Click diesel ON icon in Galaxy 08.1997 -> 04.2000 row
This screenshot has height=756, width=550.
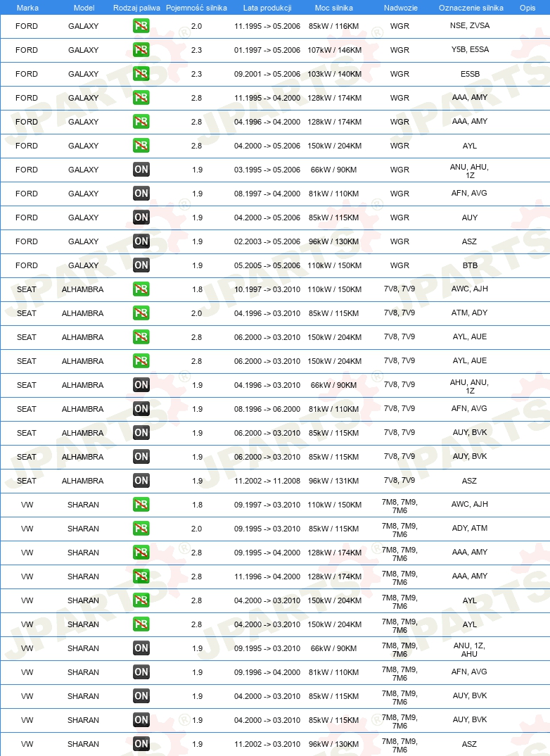[x=141, y=194]
